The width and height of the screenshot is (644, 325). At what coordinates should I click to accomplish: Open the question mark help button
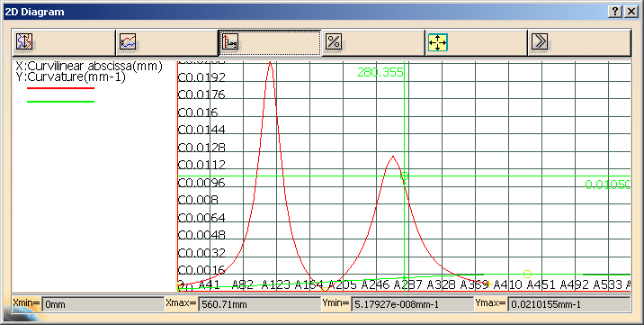pyautogui.click(x=615, y=12)
